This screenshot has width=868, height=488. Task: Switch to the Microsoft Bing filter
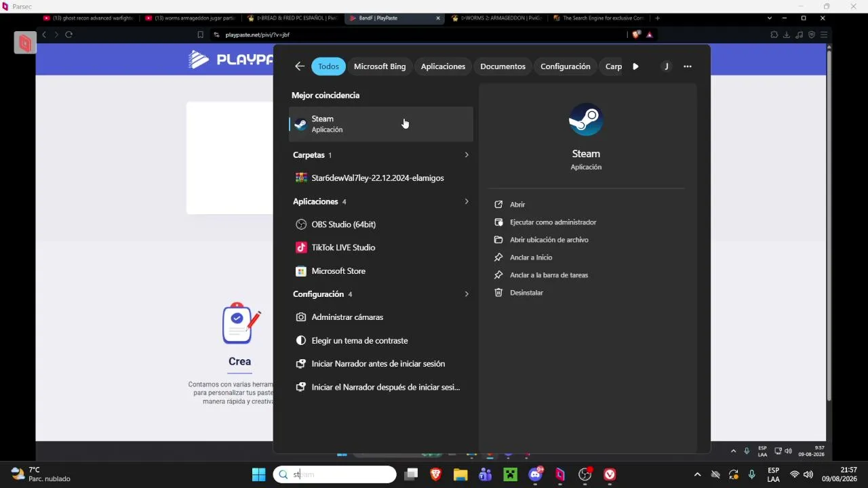[x=380, y=66]
